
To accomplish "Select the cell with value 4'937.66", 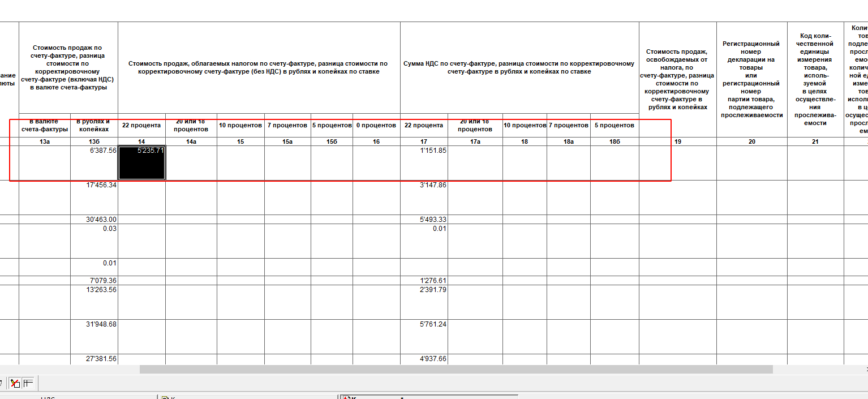I will click(x=424, y=359).
